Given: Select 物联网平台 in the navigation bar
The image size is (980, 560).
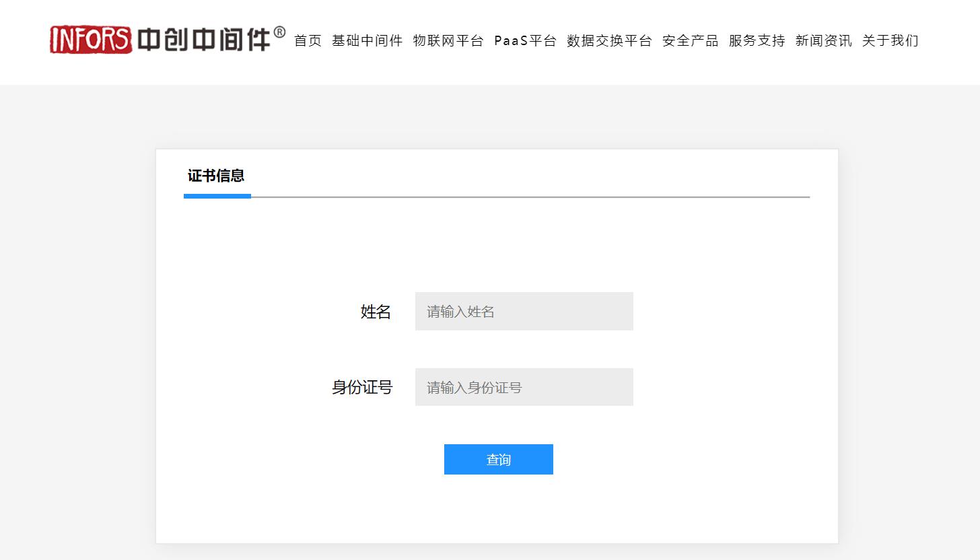Looking at the screenshot, I should tap(448, 41).
